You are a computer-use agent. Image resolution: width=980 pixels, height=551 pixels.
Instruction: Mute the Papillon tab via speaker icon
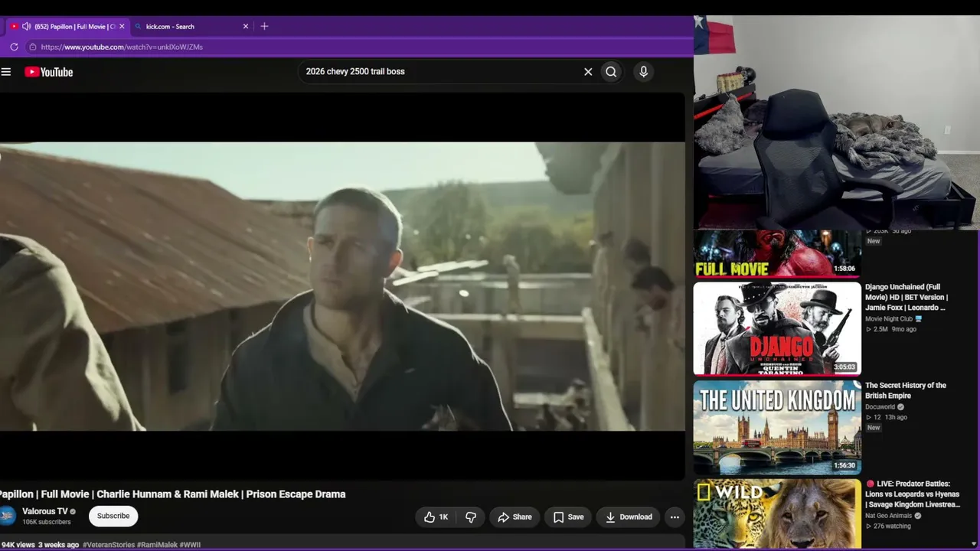tap(27, 26)
